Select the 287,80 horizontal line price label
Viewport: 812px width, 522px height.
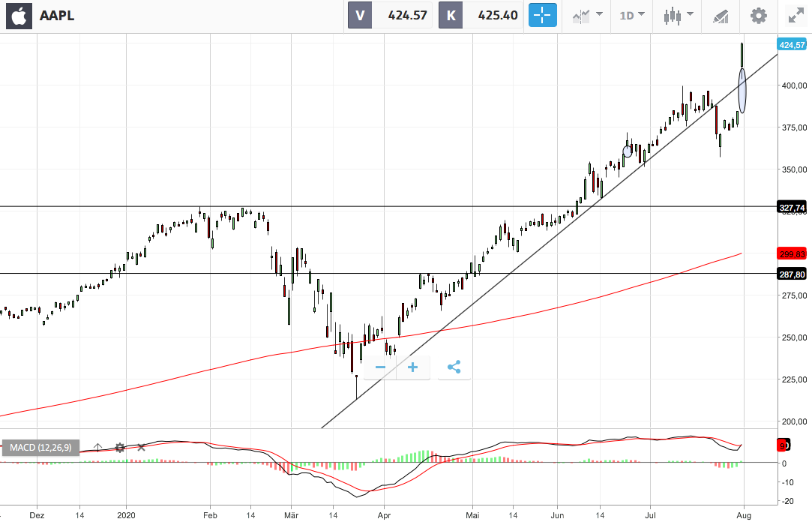(793, 274)
